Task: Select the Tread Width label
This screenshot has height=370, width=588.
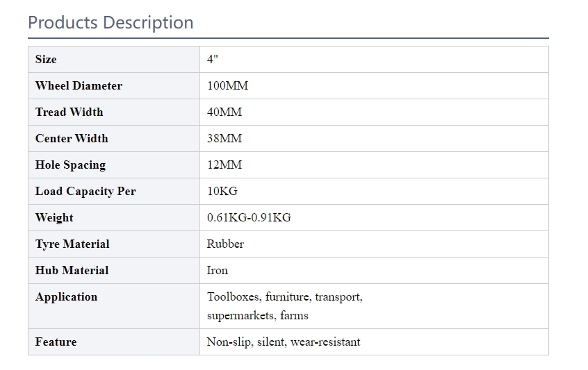Action: coord(69,112)
